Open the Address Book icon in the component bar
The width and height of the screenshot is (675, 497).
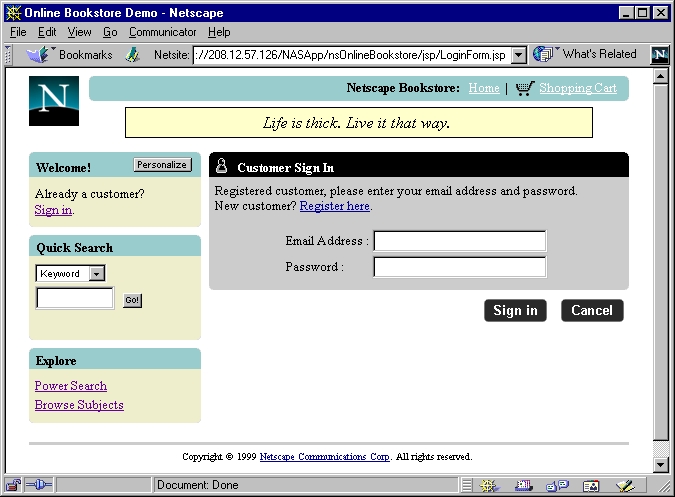click(591, 486)
